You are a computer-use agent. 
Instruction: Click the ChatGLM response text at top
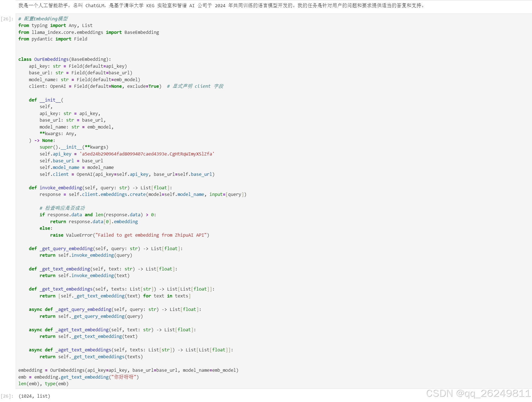tap(220, 6)
